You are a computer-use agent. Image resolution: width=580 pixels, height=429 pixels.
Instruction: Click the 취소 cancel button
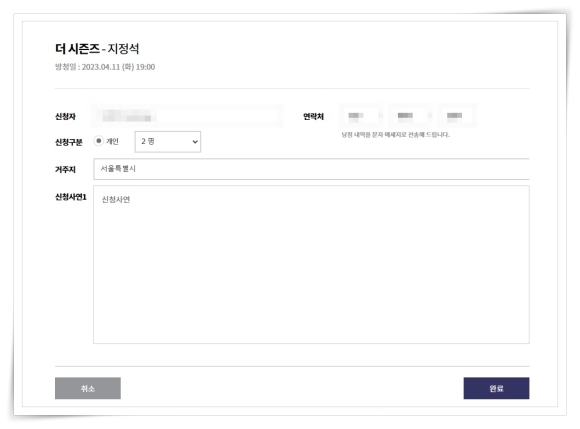[88, 388]
